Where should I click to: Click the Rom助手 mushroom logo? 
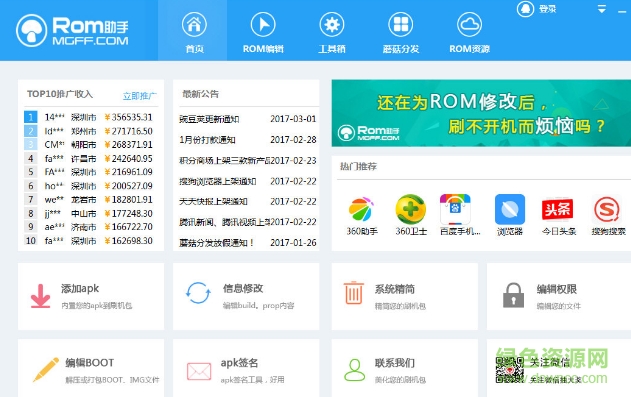(x=72, y=31)
